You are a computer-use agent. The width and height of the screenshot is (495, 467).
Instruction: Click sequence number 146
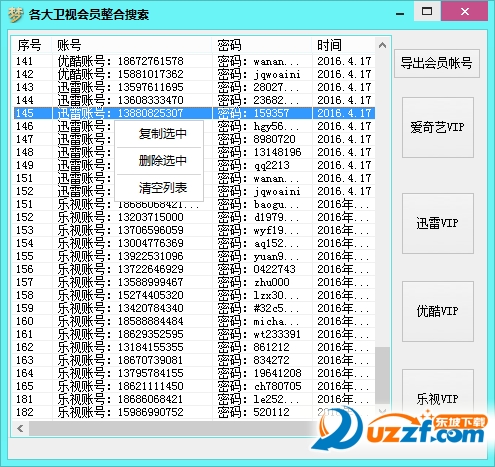click(x=25, y=126)
